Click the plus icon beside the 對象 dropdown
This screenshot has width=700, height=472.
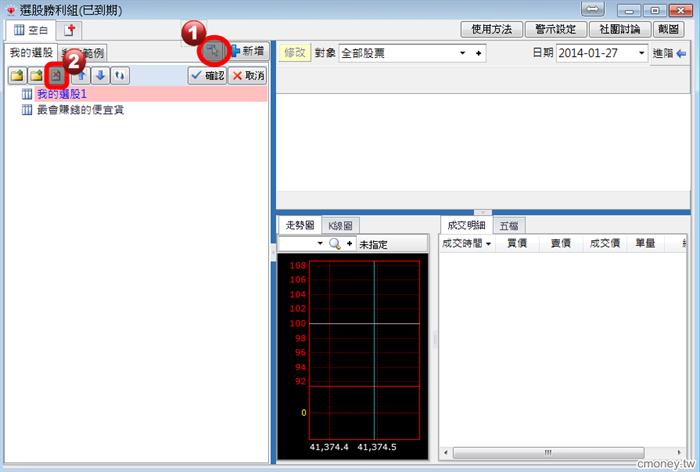478,53
